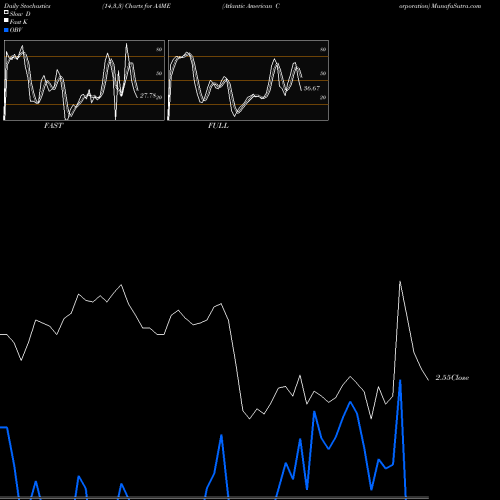Click the FAST chart label

tap(53, 126)
